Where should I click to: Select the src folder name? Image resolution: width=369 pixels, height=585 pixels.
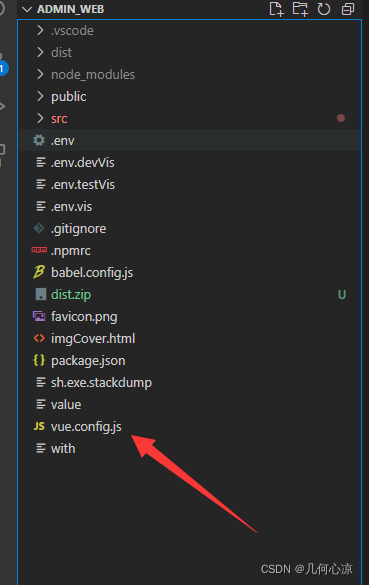click(59, 119)
